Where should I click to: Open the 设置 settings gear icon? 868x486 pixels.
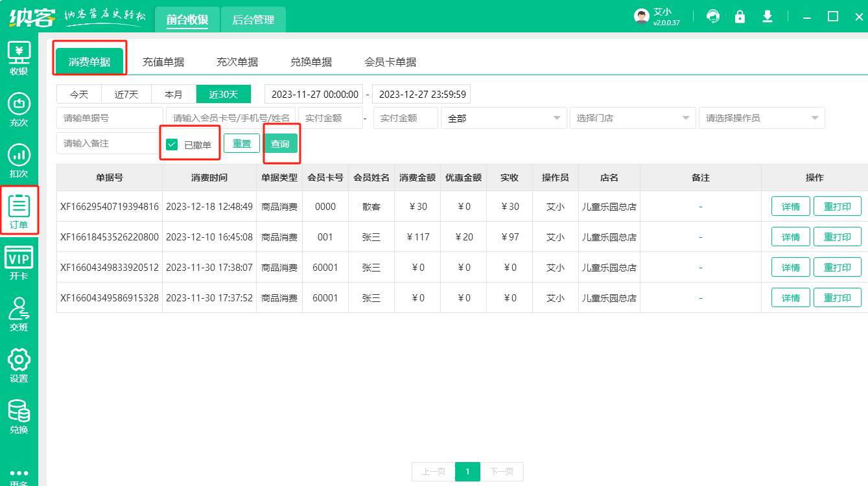point(19,360)
